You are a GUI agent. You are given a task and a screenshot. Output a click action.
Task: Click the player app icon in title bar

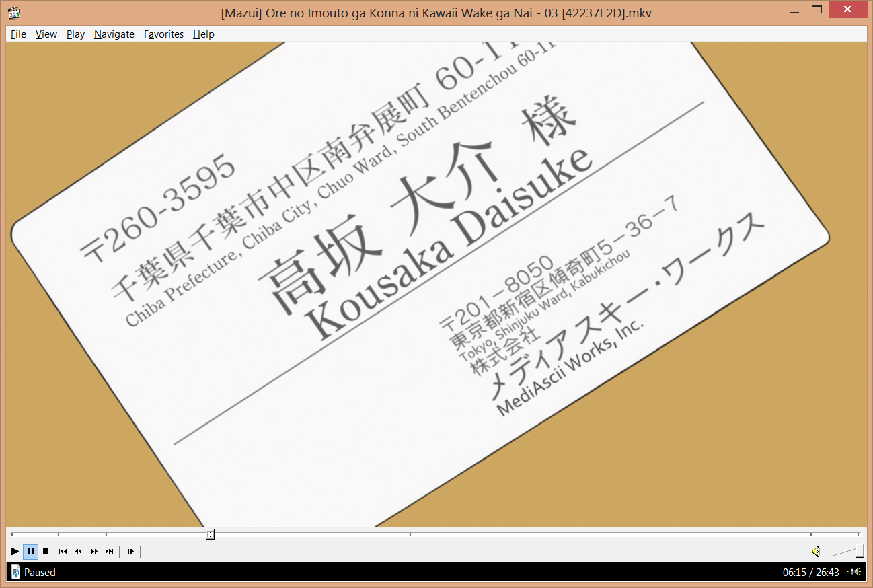coord(14,13)
